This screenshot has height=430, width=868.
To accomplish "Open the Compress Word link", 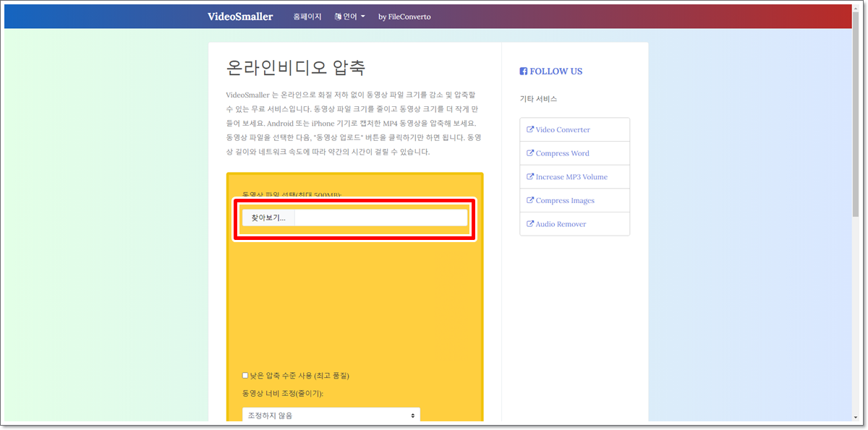I will pos(562,153).
